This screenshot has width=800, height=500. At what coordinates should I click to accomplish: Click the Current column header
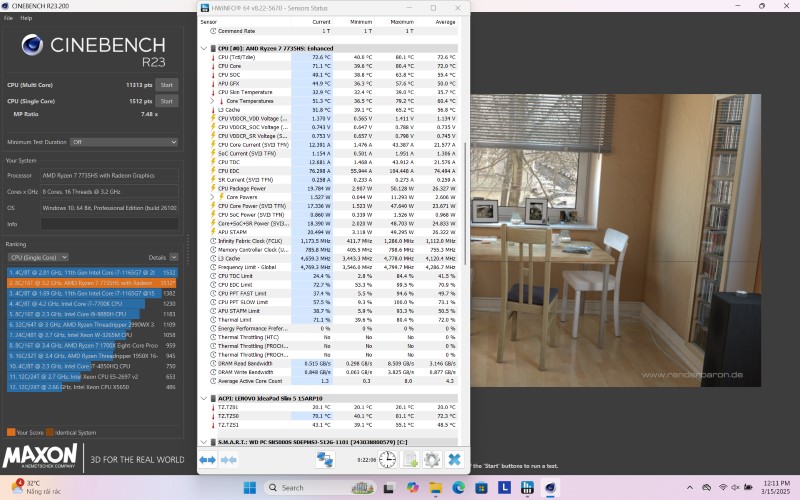tap(321, 22)
